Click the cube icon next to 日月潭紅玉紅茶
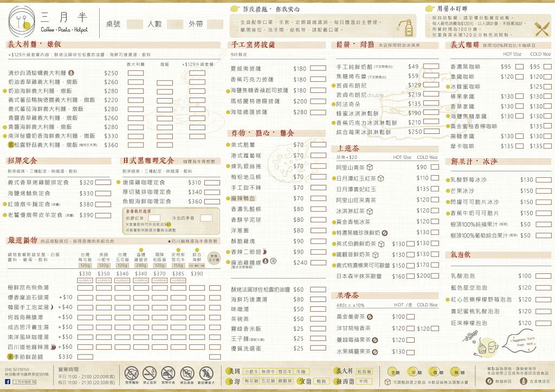 coord(381,178)
